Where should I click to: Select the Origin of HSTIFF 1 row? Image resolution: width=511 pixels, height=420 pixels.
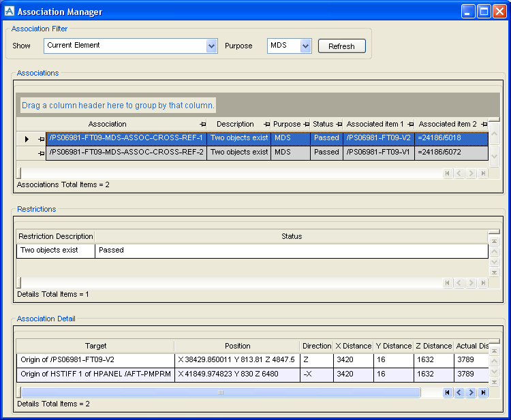[95, 374]
